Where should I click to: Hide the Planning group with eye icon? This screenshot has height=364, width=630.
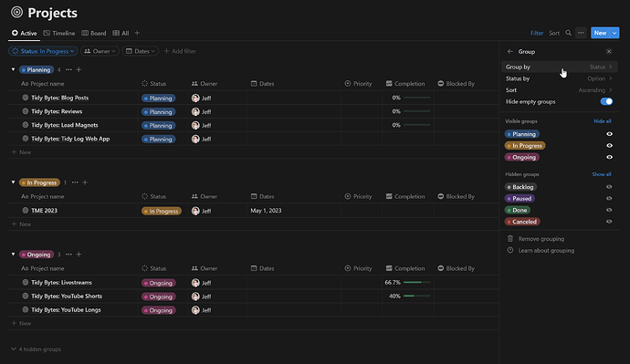610,134
